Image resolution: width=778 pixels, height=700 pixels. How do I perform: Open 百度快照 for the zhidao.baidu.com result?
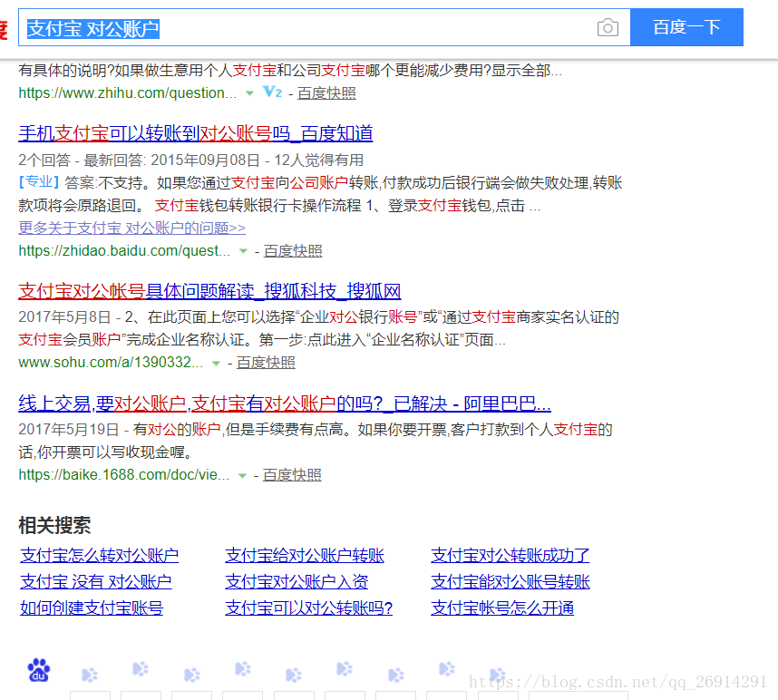click(x=293, y=251)
